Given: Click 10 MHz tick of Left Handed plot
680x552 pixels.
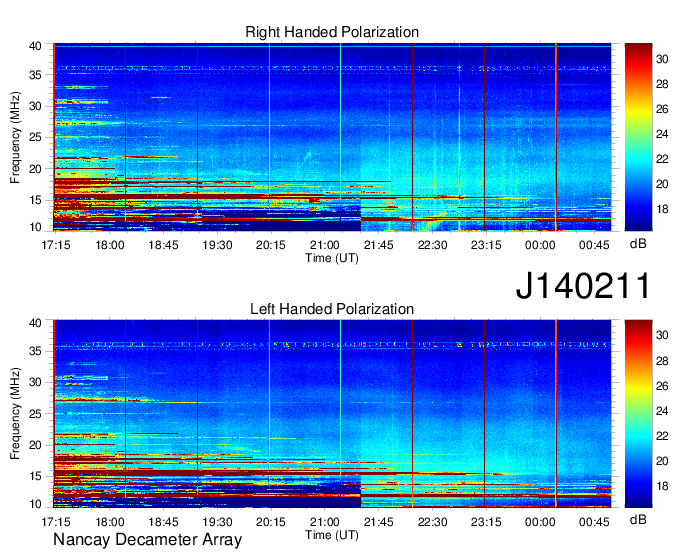Looking at the screenshot, I should pyautogui.click(x=35, y=504).
